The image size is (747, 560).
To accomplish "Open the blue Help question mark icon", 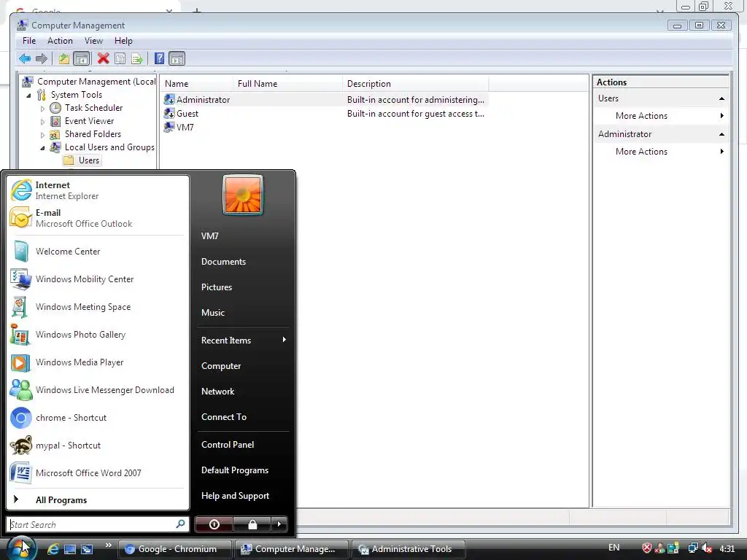I will [160, 58].
